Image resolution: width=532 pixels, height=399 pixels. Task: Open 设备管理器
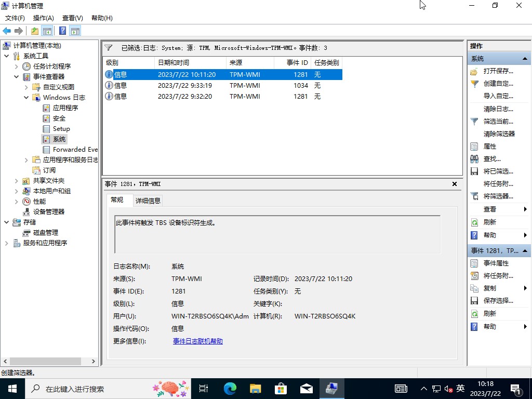(x=48, y=212)
